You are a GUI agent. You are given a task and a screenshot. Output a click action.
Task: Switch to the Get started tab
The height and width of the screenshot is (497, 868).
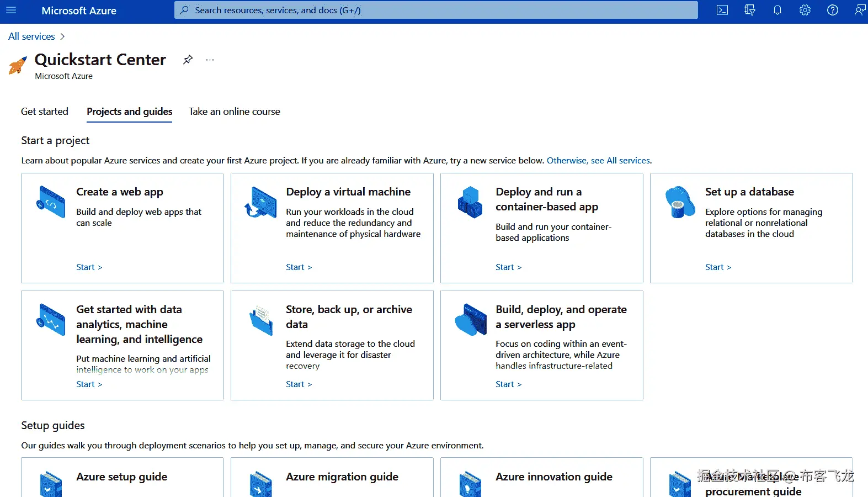point(45,112)
